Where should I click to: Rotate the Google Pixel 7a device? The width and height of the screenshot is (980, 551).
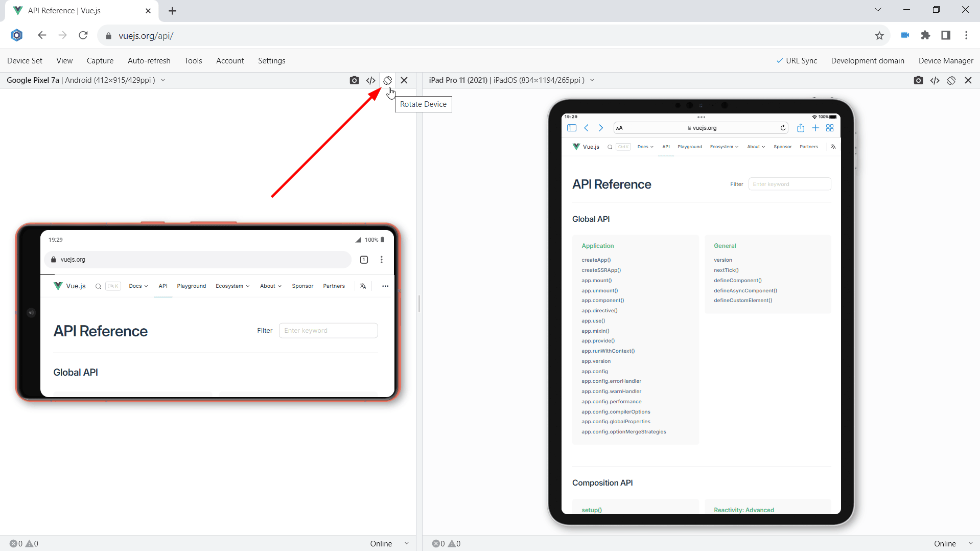[388, 80]
